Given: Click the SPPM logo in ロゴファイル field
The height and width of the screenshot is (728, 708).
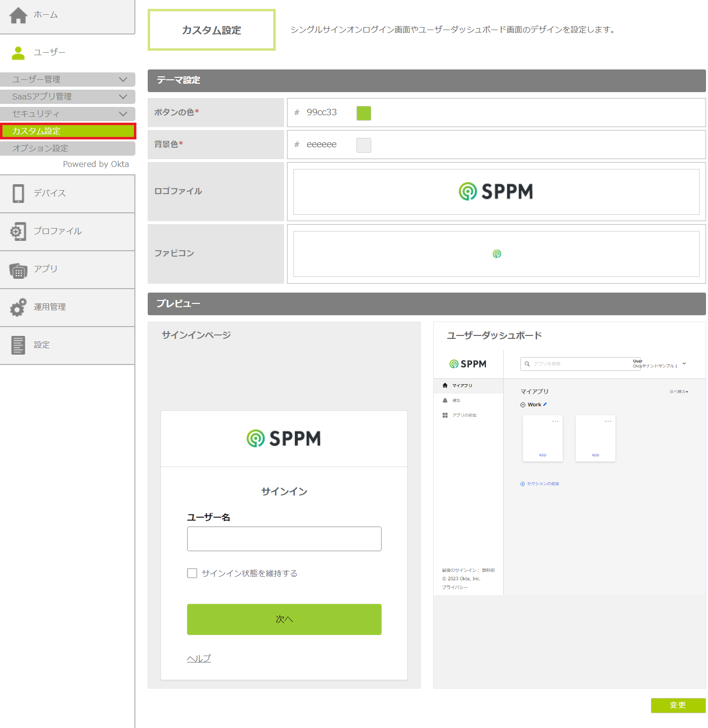Looking at the screenshot, I should point(496,191).
